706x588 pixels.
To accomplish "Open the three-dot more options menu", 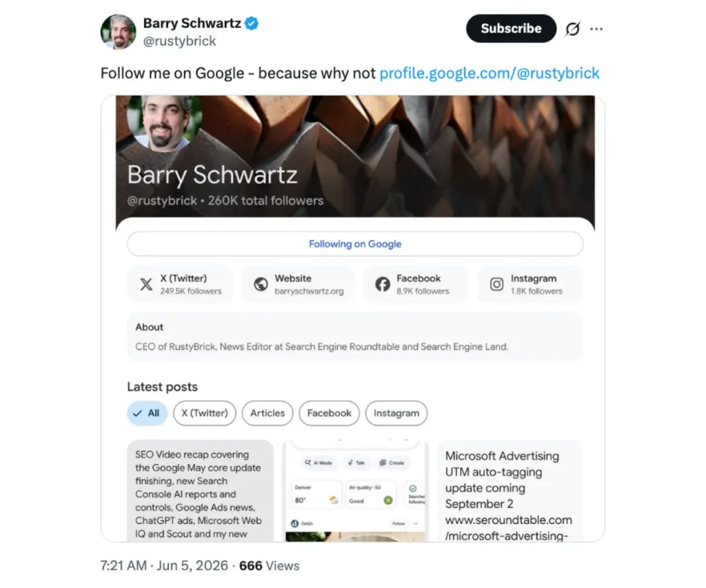I will [x=596, y=29].
